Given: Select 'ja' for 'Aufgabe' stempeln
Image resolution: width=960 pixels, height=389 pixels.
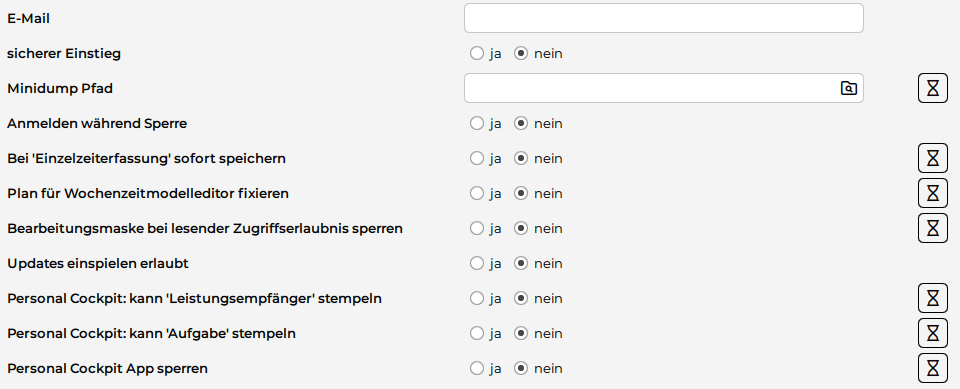Looking at the screenshot, I should tap(477, 333).
